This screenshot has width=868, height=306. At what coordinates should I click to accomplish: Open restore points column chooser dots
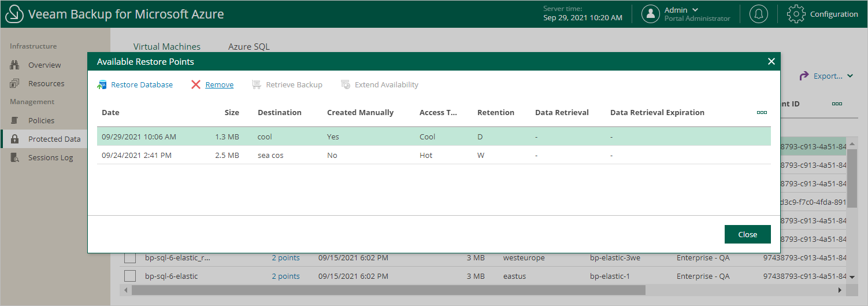762,112
